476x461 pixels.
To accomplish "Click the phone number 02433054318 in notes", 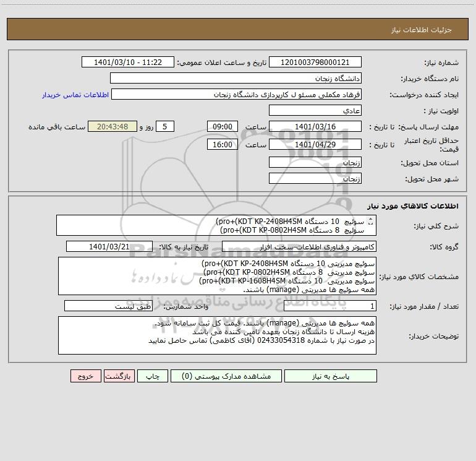I will (281, 340).
